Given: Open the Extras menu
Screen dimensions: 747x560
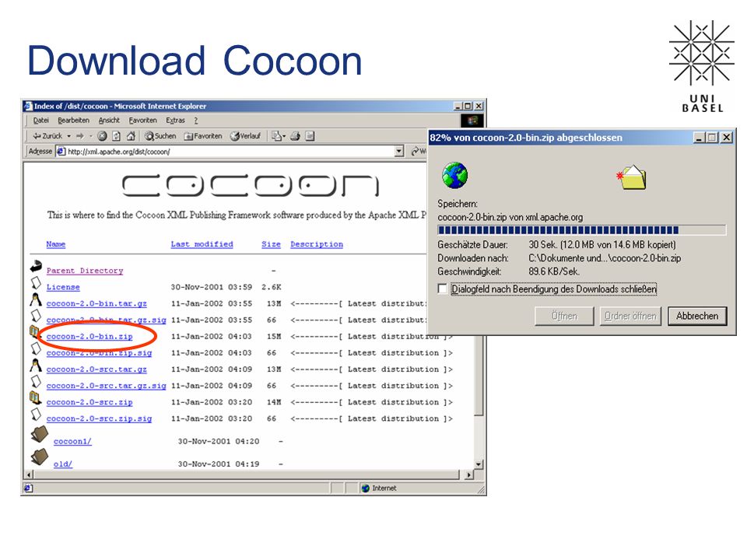Looking at the screenshot, I should click(x=175, y=121).
